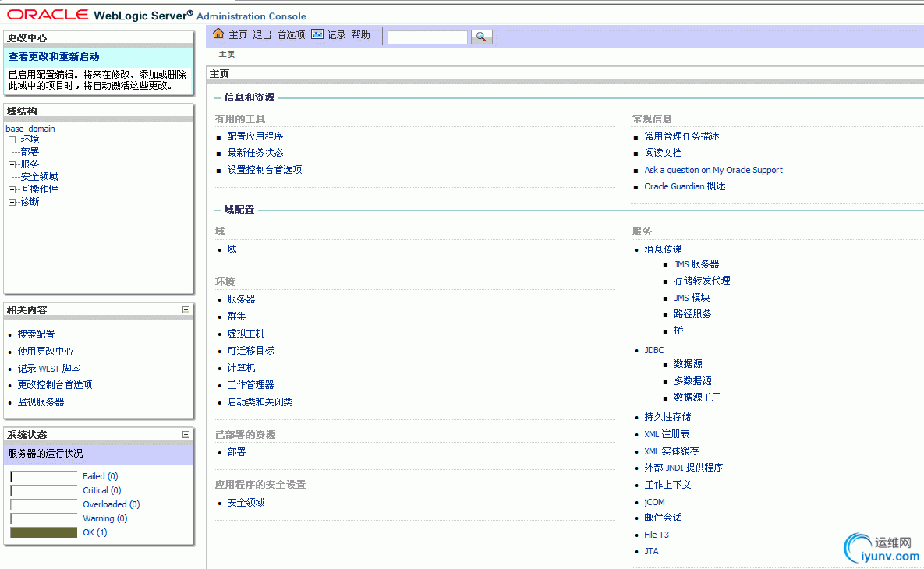Open 阅读文档 link
Screen dimensions: 924x569
(663, 153)
